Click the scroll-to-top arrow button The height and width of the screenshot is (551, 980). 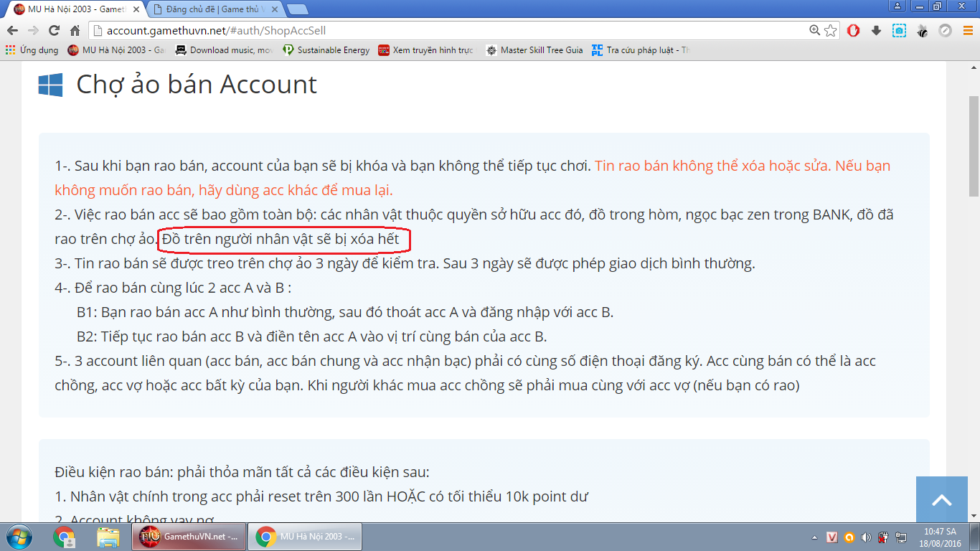[941, 500]
